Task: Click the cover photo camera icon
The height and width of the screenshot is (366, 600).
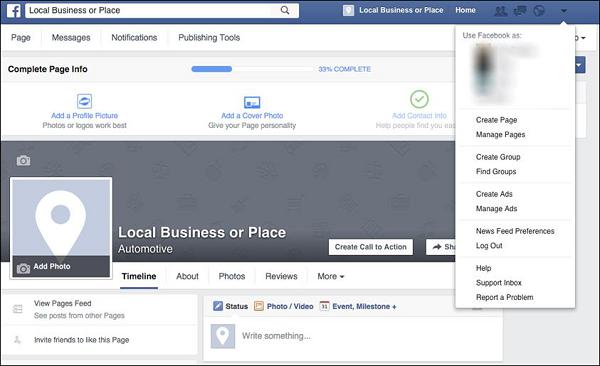Action: (23, 161)
